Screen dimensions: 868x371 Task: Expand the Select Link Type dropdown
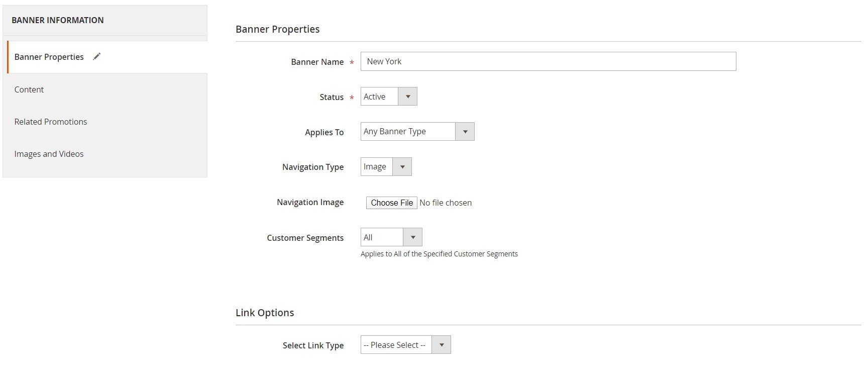(405, 345)
